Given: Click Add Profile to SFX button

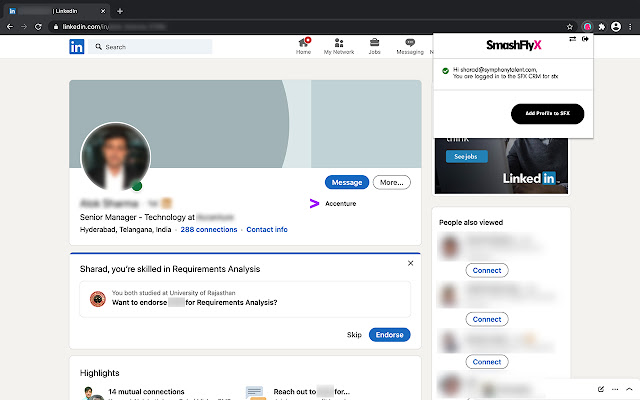Looking at the screenshot, I should click(547, 113).
